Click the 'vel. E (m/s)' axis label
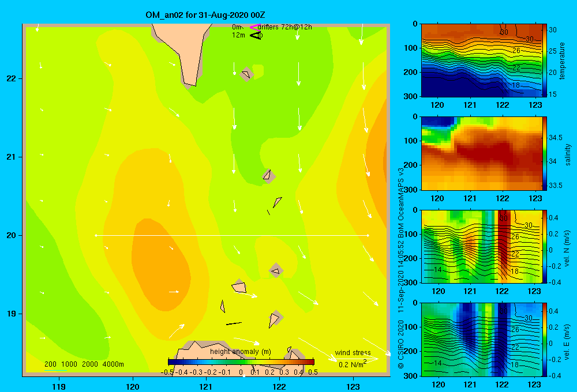The height and width of the screenshot is (392, 577). 567,342
